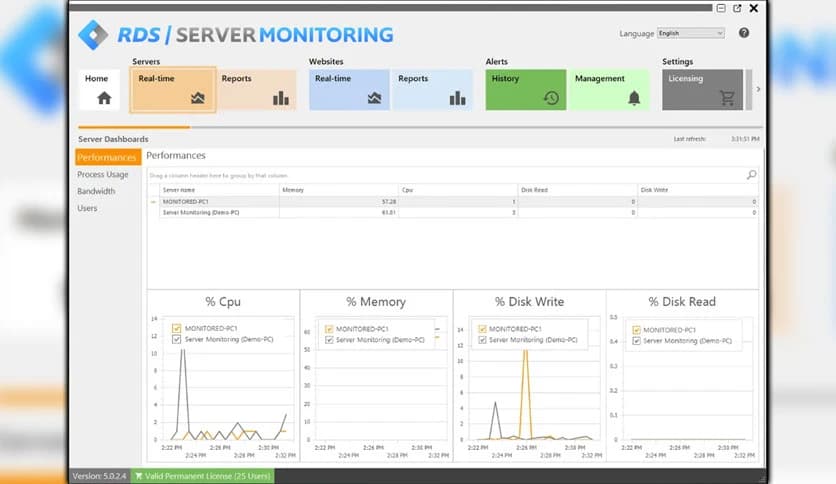Click the gray spike in Cpu chart
This screenshot has height=484, width=836.
tap(183, 392)
